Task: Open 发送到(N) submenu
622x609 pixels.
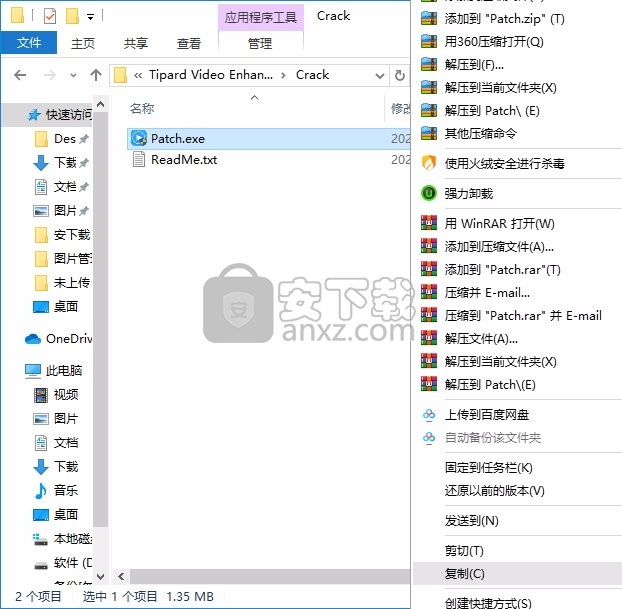Action: pos(517,521)
